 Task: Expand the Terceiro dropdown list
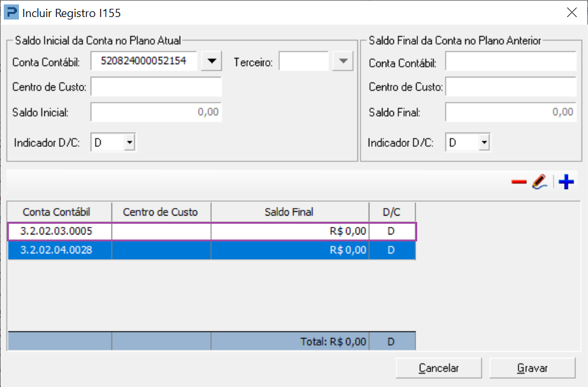pyautogui.click(x=342, y=61)
